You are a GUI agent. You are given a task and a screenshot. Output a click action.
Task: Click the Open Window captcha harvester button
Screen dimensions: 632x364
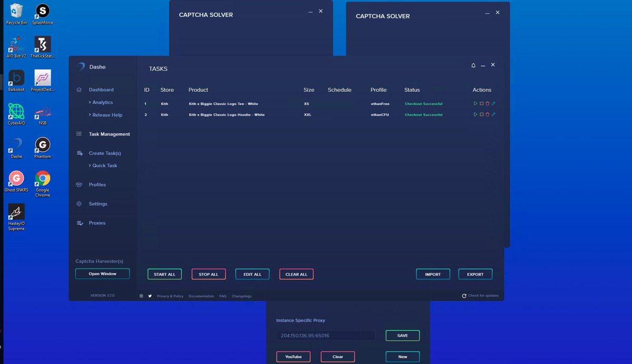(102, 274)
